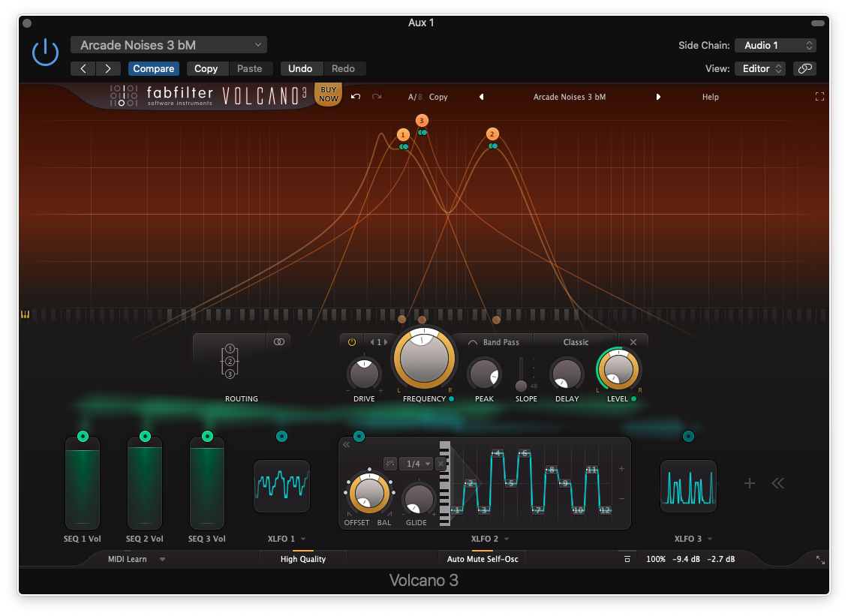848x616 pixels.
Task: Expand the XLFO 2 rate 1/4 dropdown
Action: pyautogui.click(x=417, y=464)
